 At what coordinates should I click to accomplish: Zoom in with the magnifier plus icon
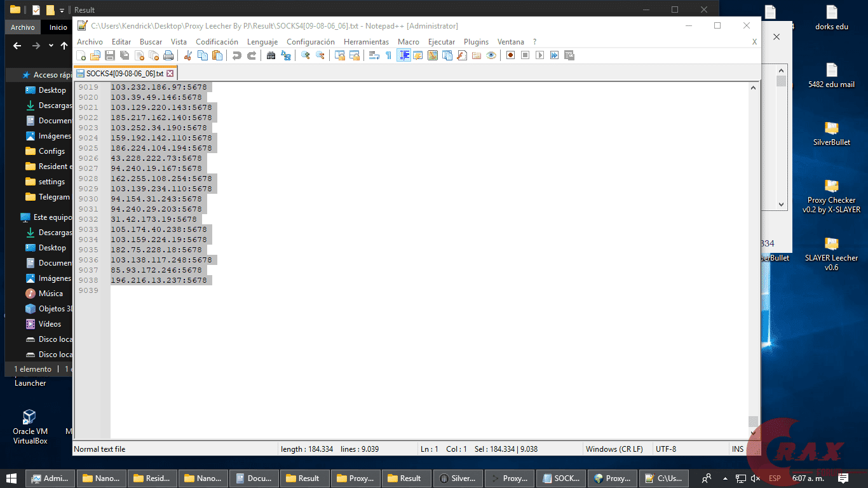[306, 55]
